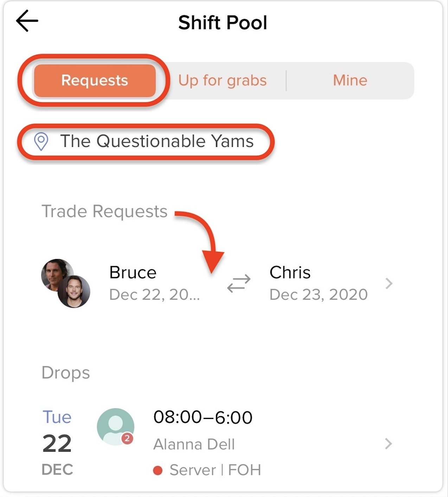Tap the Server | FOH role label
Viewport: 448px width, 497px height.
215,470
